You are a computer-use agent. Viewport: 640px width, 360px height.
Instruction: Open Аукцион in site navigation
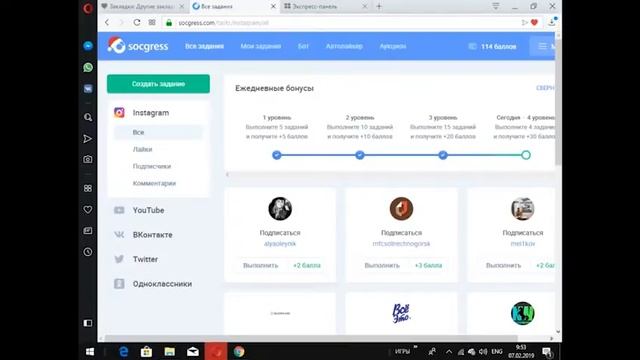393,46
